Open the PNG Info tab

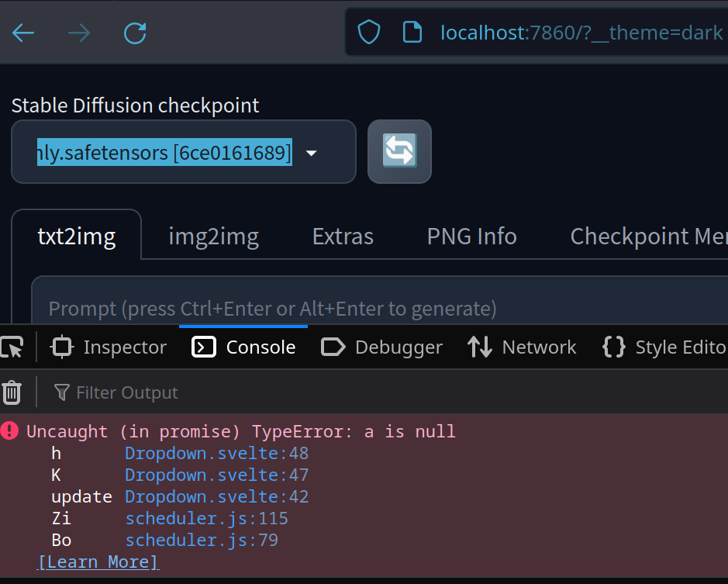(x=471, y=236)
